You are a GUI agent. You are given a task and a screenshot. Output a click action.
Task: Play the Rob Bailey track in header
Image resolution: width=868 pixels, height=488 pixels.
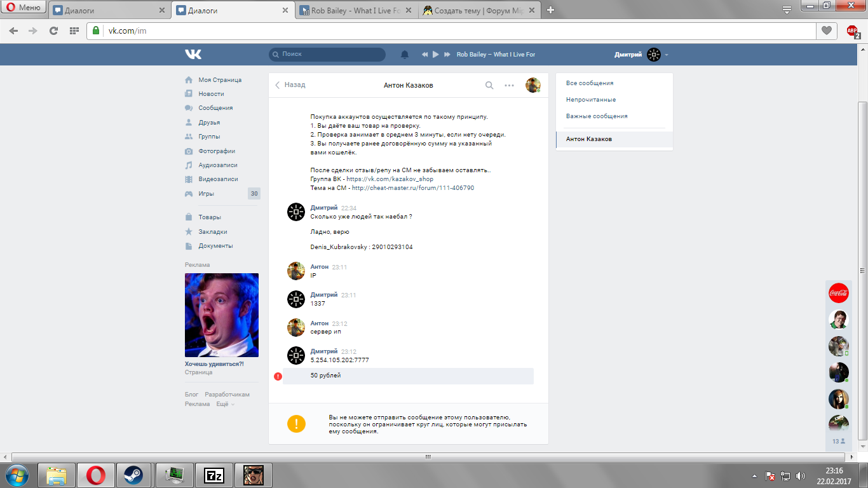pos(436,55)
